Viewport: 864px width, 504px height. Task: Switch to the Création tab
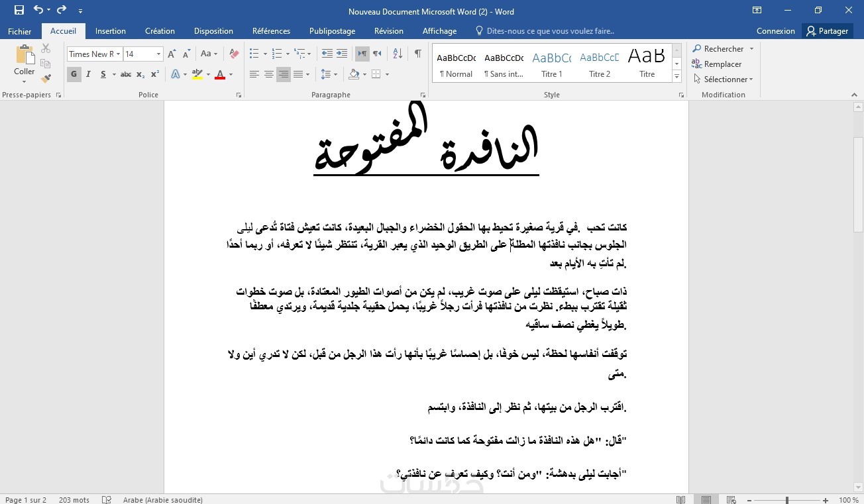tap(160, 31)
